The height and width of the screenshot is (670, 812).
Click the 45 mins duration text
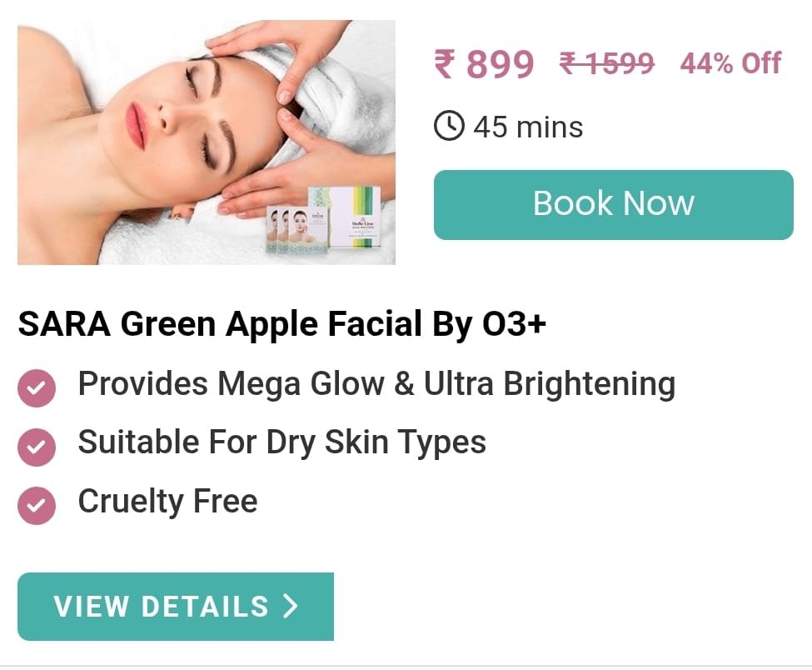(x=528, y=127)
